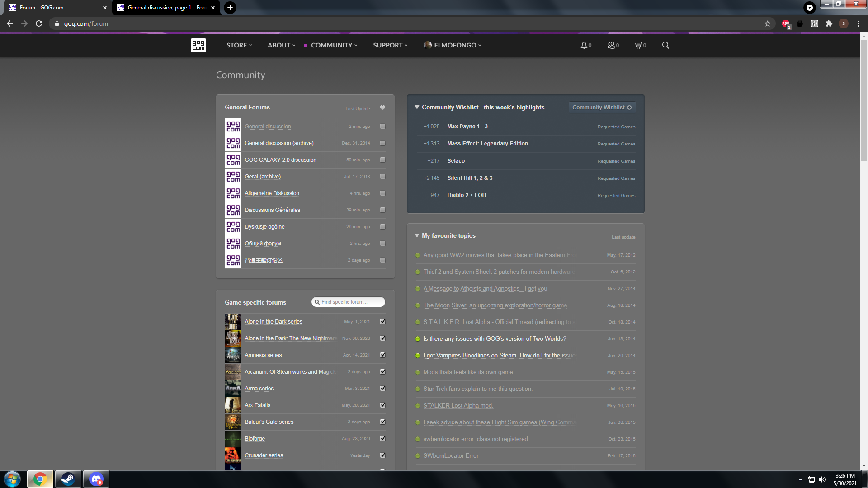Viewport: 868px width, 488px height.
Task: Click the Baldur's Gate series thumbnail
Action: click(233, 422)
